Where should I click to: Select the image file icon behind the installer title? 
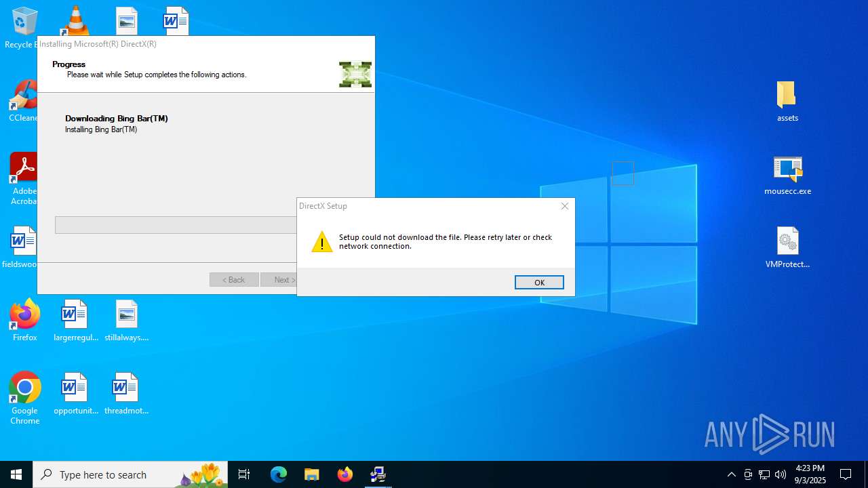[x=126, y=20]
